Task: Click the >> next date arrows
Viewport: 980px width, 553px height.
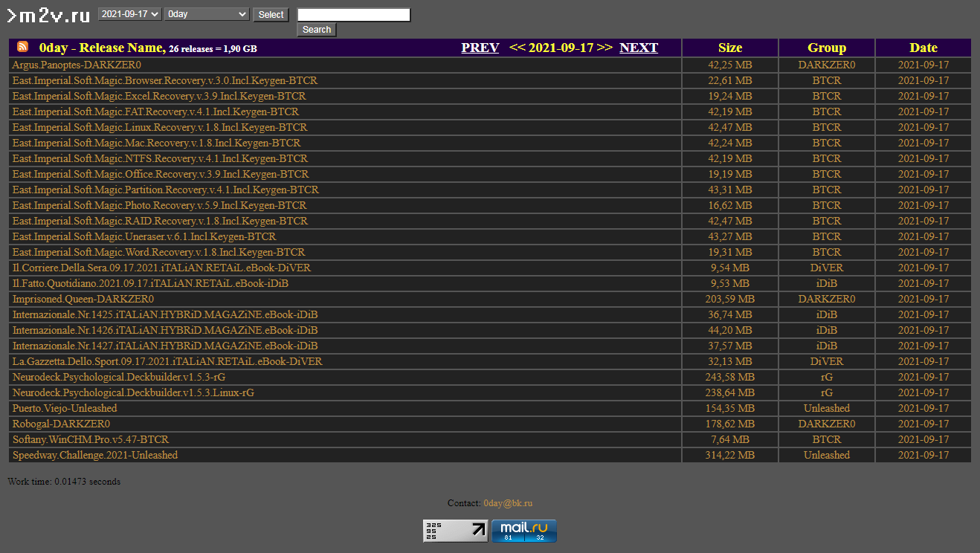Action: click(605, 48)
